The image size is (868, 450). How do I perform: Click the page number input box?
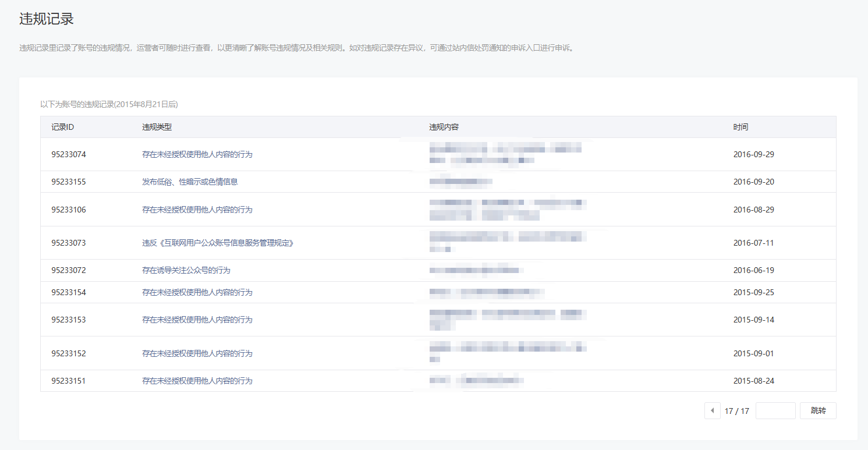pyautogui.click(x=775, y=411)
